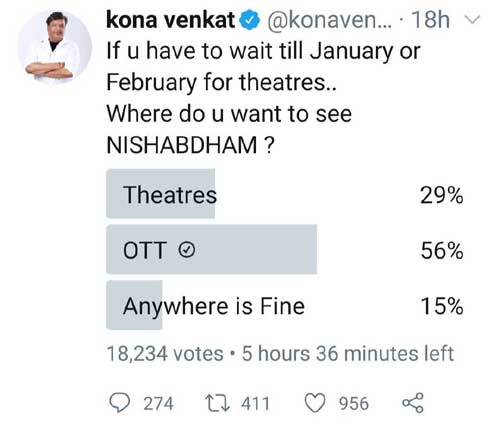The width and height of the screenshot is (500, 424).
Task: Click the 18h timestamp
Action: [x=430, y=20]
